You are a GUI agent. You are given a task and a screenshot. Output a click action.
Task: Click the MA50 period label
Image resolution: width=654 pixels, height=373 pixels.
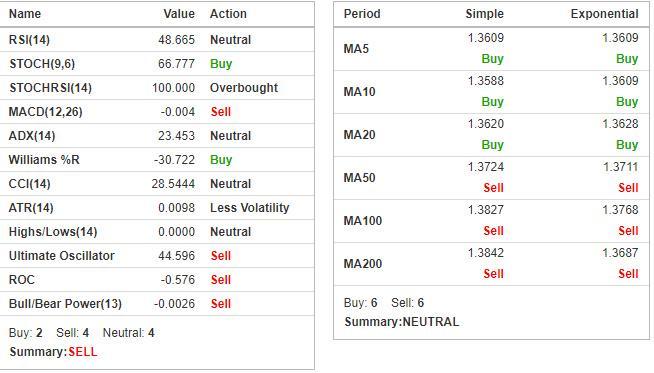click(x=359, y=178)
